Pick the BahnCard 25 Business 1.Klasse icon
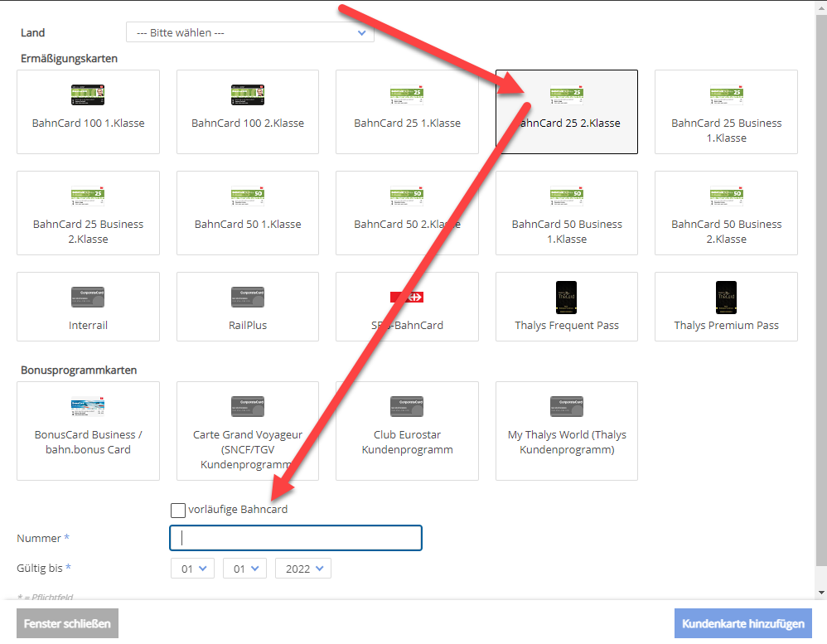 pos(726,95)
